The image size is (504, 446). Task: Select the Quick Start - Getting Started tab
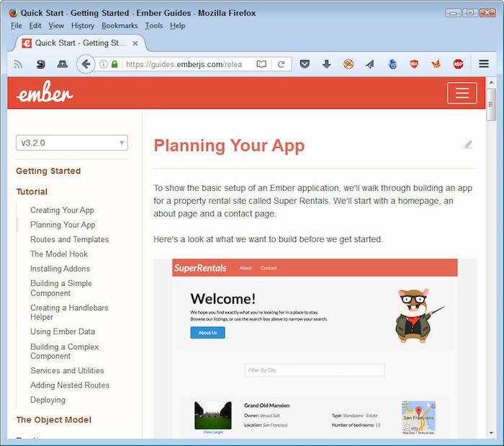point(81,43)
